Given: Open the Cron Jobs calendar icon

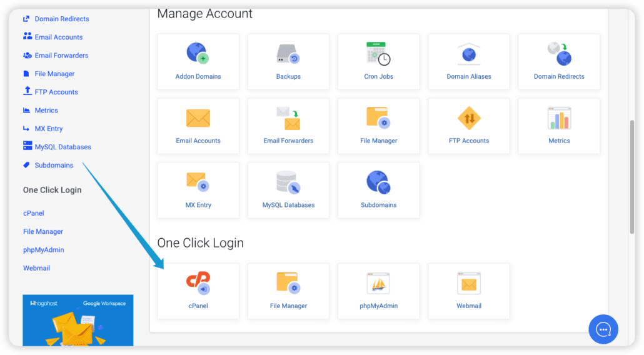Looking at the screenshot, I should (378, 53).
